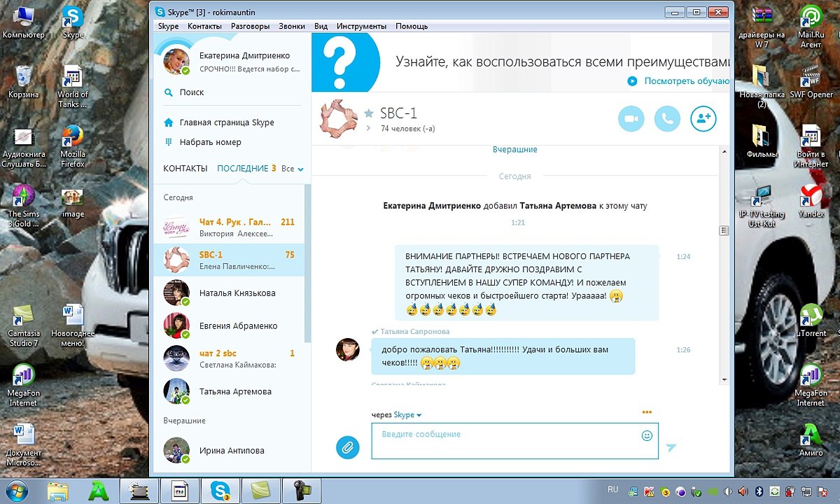Click the Вчерашние link in chat
The width and height of the screenshot is (840, 504).
[515, 150]
